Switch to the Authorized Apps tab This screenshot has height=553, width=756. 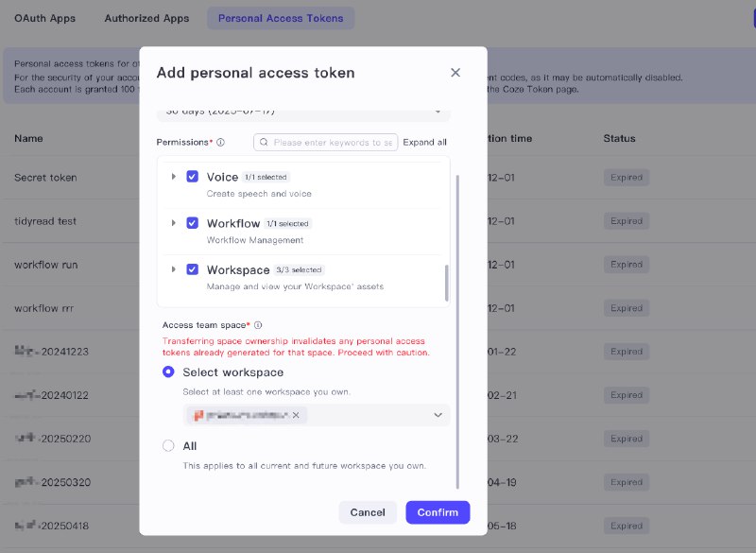[146, 18]
